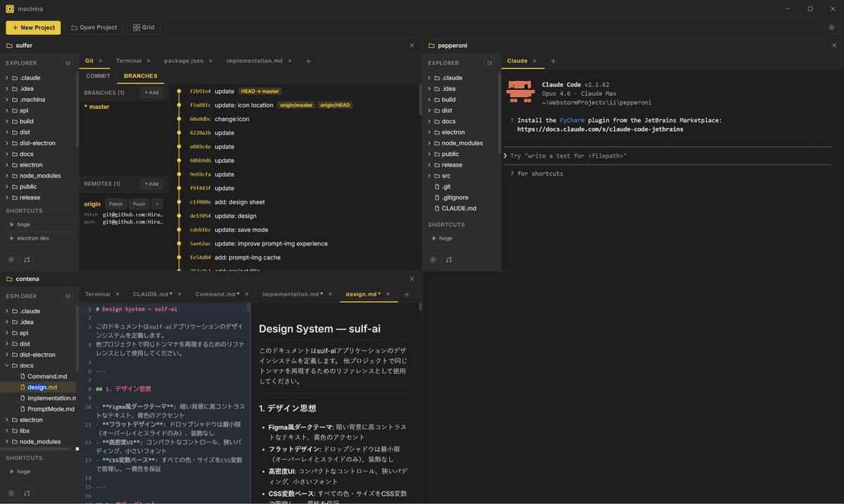Add a new tab in contena panel
844x504 pixels.
406,295
